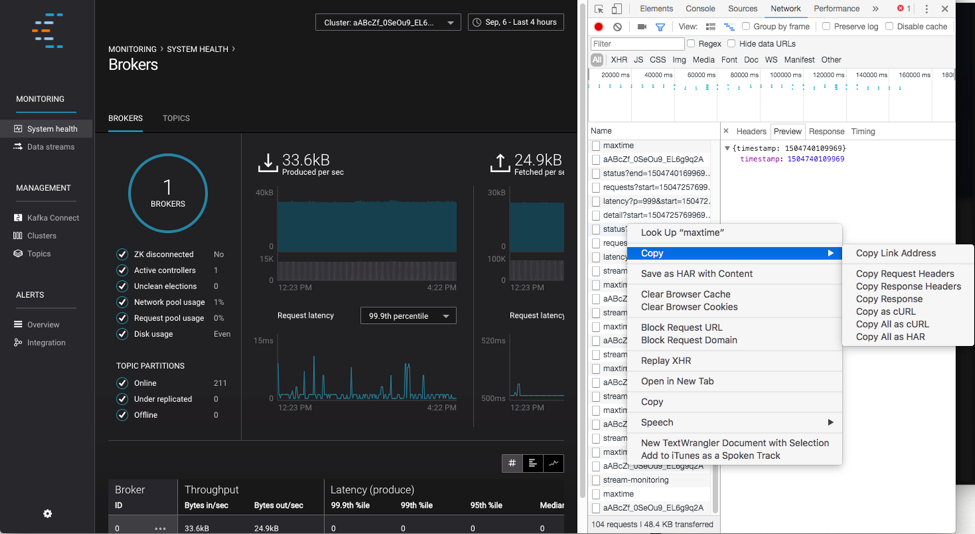The width and height of the screenshot is (975, 534).
Task: Switch the broker table to line chart view
Action: [x=554, y=463]
